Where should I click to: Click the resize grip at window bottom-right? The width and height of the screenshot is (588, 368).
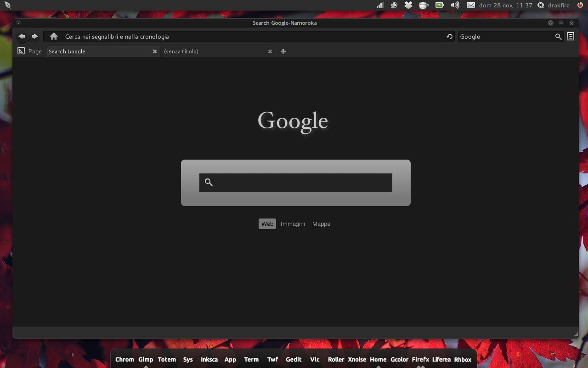tap(576, 334)
